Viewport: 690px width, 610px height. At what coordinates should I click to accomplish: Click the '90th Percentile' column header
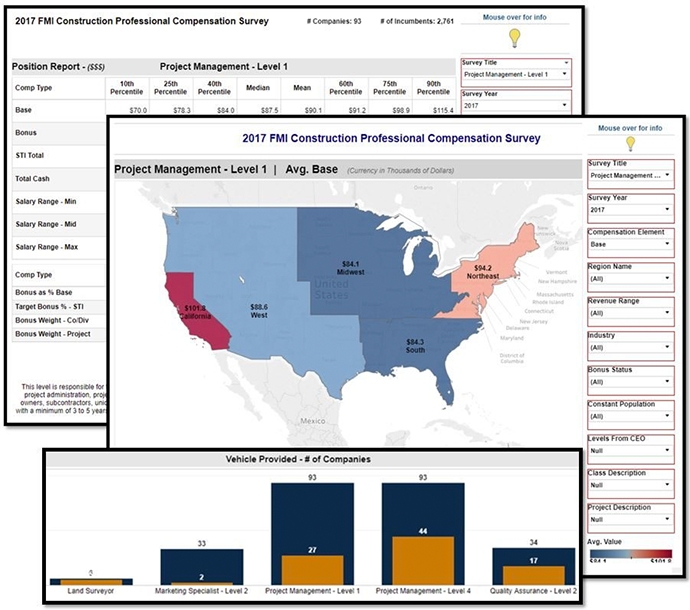(433, 88)
